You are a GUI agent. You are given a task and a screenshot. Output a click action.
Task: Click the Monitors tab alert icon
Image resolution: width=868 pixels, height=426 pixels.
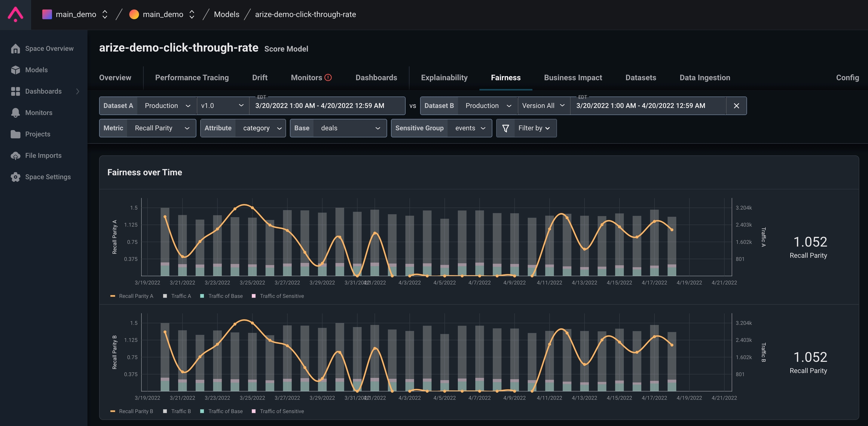point(328,78)
